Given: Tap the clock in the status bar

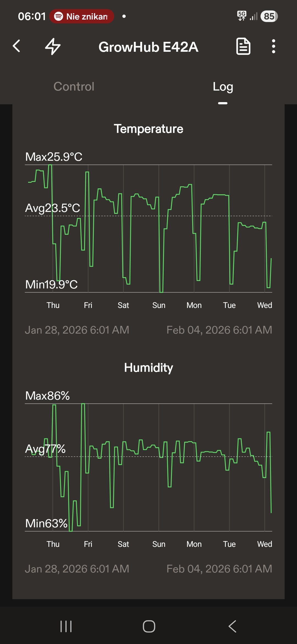Looking at the screenshot, I should [32, 17].
